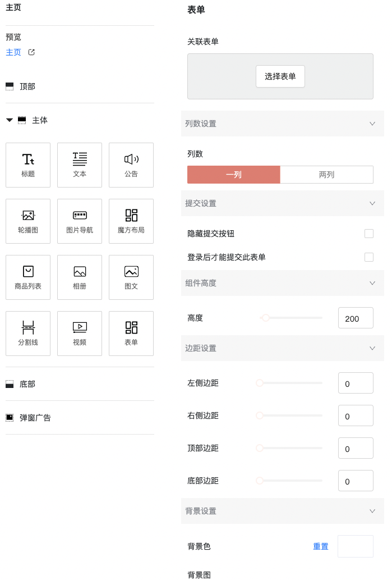Click the 顶部边距 slider handle
Viewport: 392px width, 580px height.
pyautogui.click(x=260, y=448)
